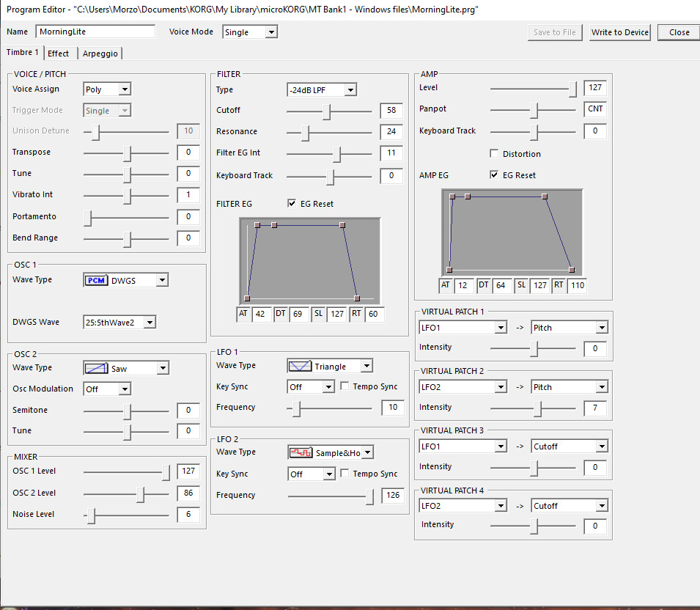
Task: Click the AMP EG envelope graph
Action: coord(512,232)
